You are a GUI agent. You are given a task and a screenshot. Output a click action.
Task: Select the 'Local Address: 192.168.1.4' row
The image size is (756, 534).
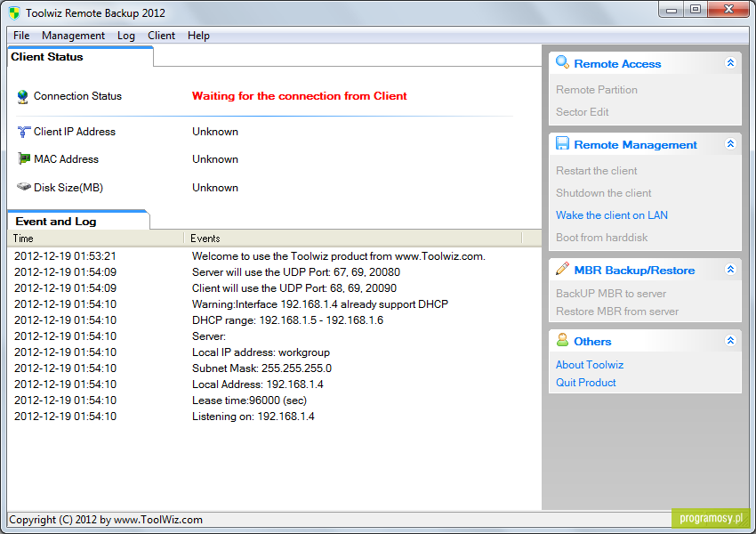coord(274,384)
